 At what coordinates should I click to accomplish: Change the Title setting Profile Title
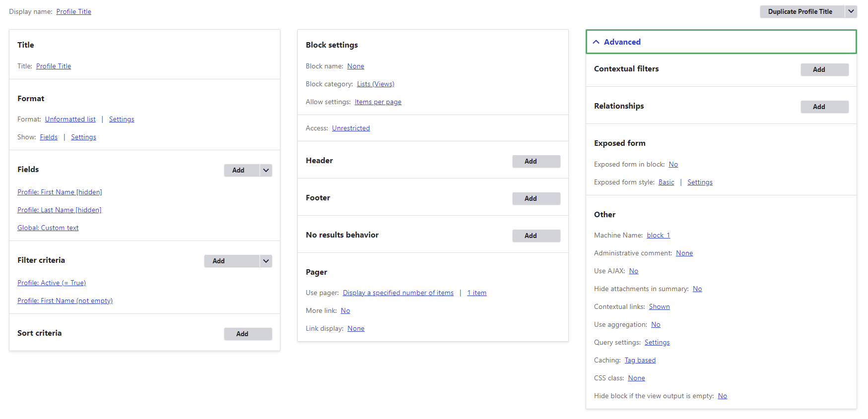54,66
